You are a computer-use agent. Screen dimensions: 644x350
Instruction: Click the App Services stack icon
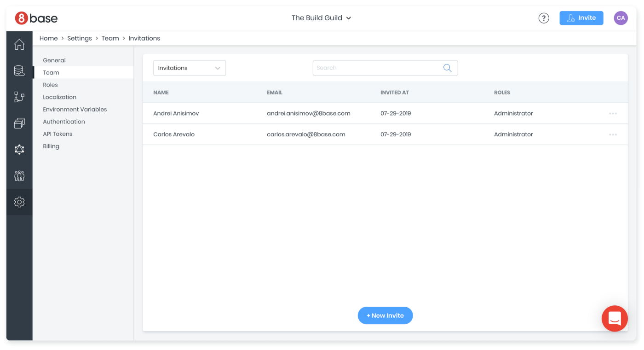click(19, 123)
